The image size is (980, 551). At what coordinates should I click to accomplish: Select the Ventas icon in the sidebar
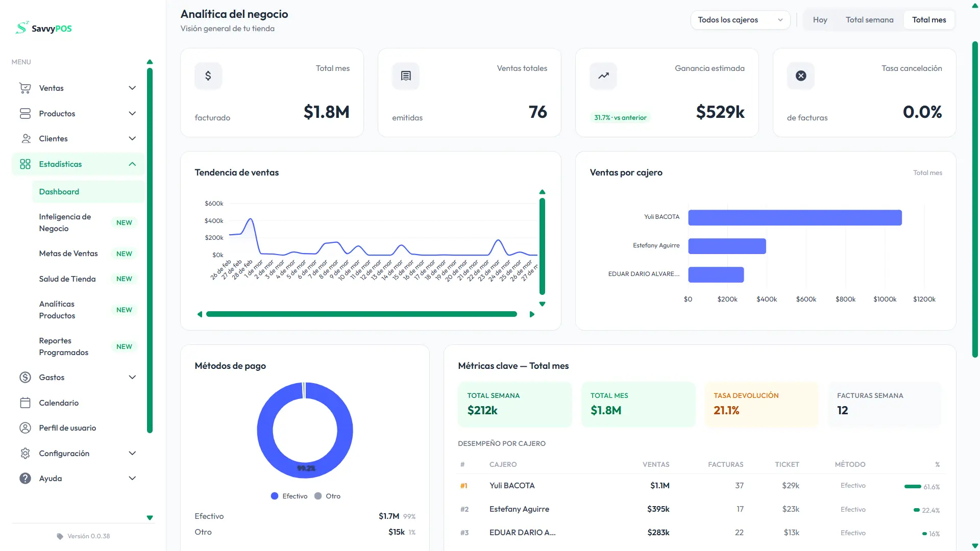coord(26,88)
